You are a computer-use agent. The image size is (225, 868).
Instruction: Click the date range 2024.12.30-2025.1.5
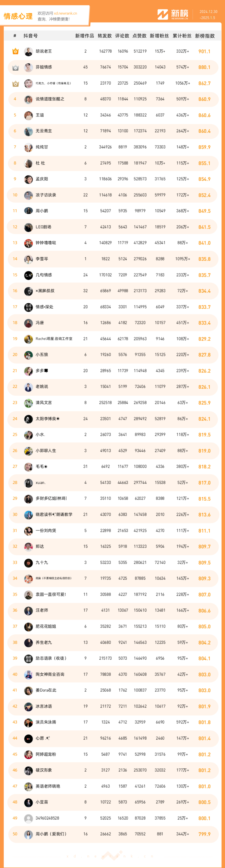(209, 15)
